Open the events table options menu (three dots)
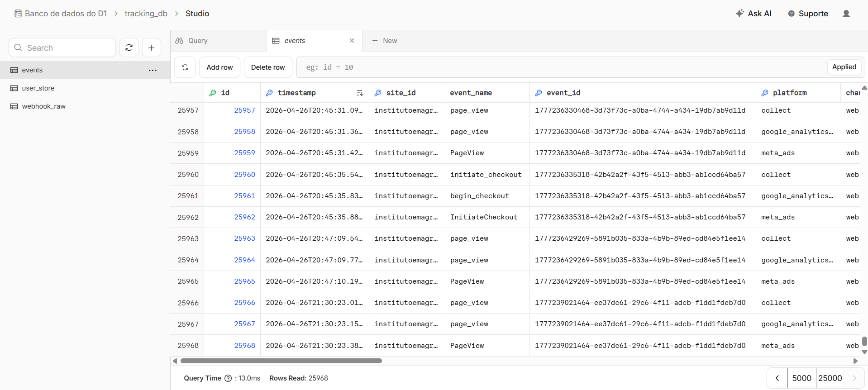This screenshot has height=390, width=868. pyautogui.click(x=153, y=70)
